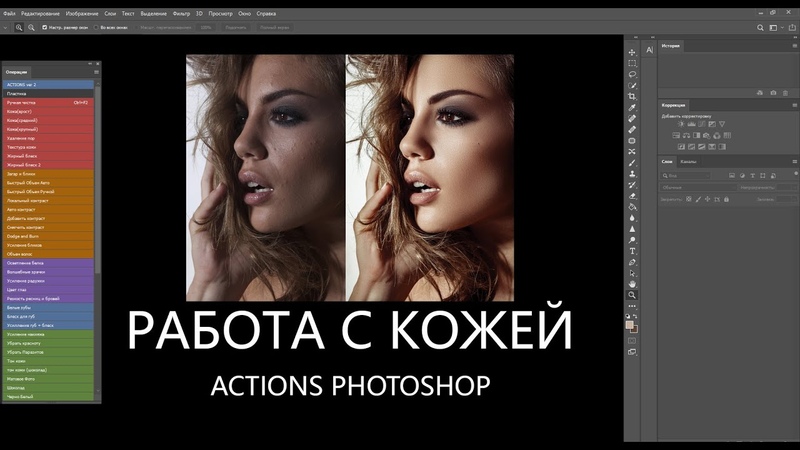Open the Файл menu
The image size is (800, 450).
[9, 14]
